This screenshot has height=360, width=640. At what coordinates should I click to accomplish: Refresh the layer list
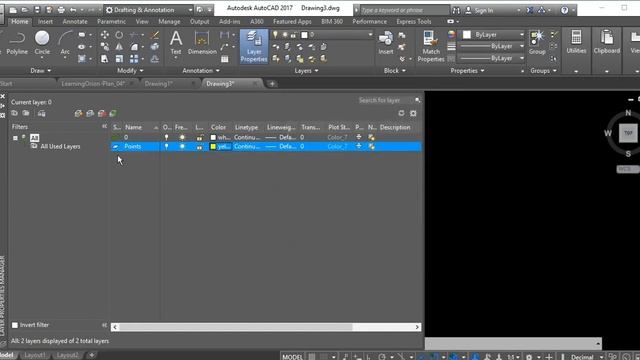[401, 113]
